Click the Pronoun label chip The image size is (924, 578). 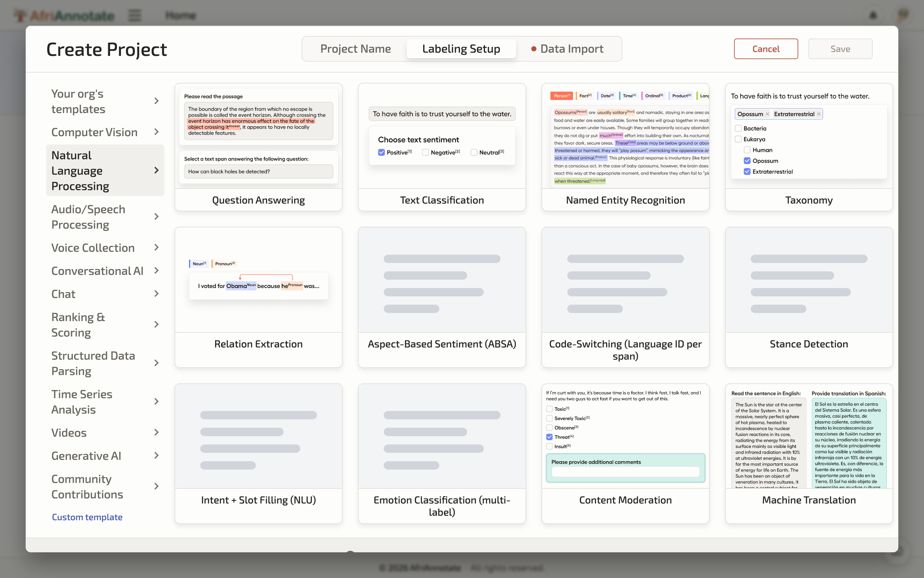[x=225, y=263]
